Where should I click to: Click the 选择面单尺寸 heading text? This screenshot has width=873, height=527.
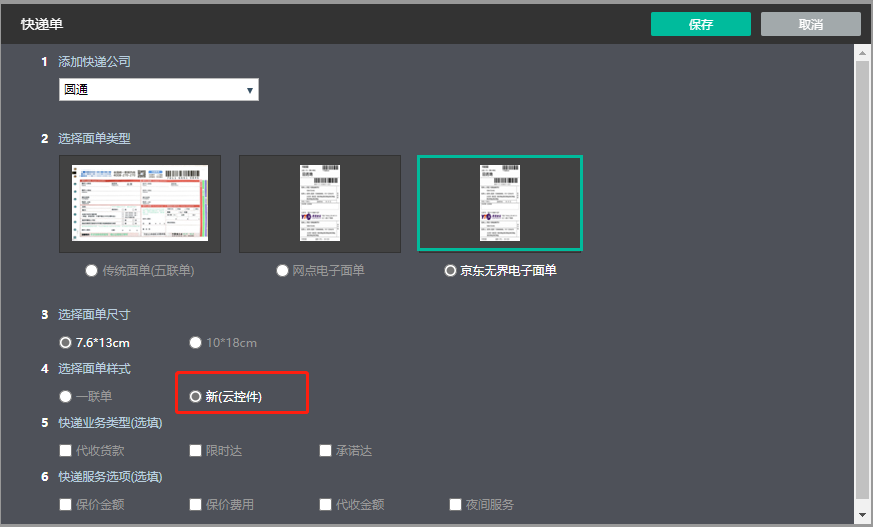click(94, 314)
